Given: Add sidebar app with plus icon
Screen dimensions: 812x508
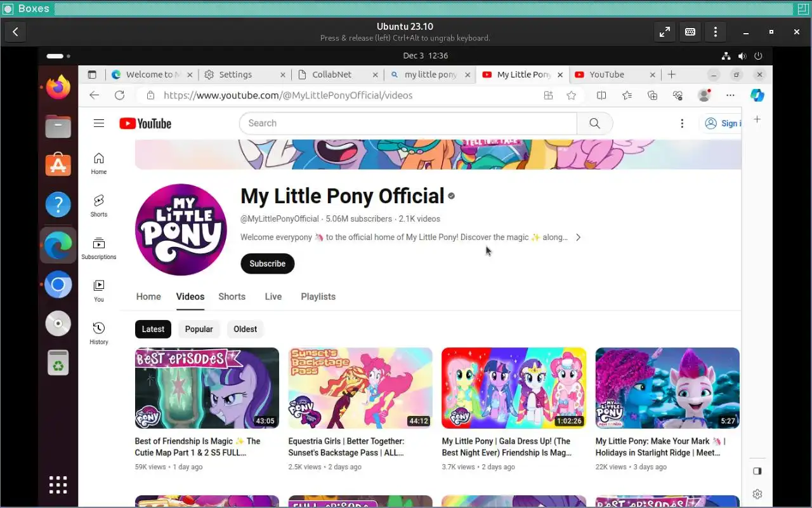Looking at the screenshot, I should click(757, 119).
